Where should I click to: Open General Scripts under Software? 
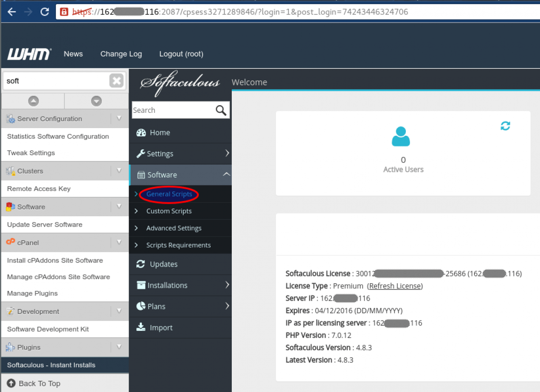(x=169, y=194)
